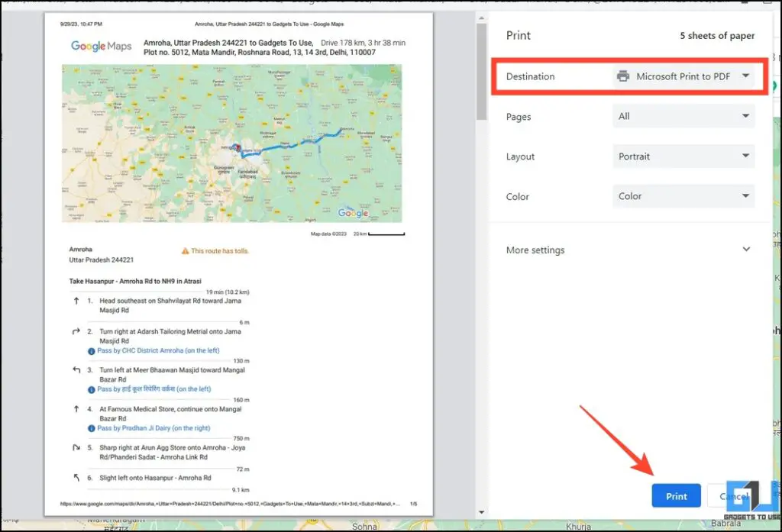Open the Color dropdown

tap(682, 196)
